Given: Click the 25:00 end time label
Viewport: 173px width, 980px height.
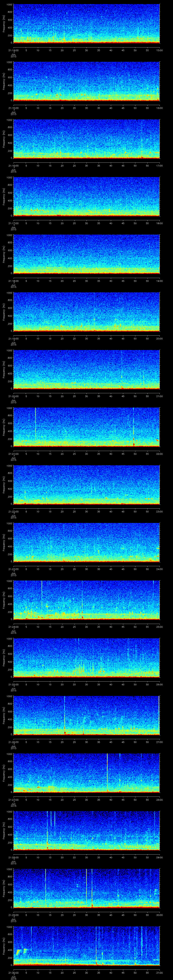Looking at the screenshot, I should click(x=159, y=627).
